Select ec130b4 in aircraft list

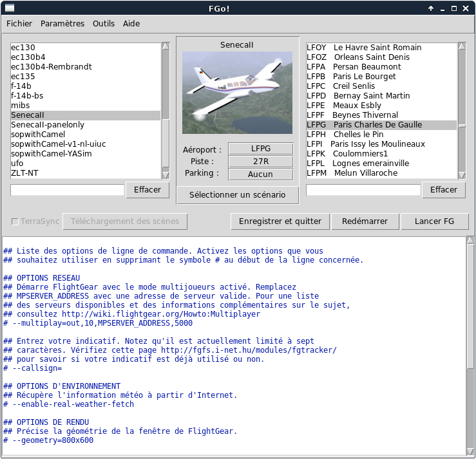pyautogui.click(x=86, y=57)
